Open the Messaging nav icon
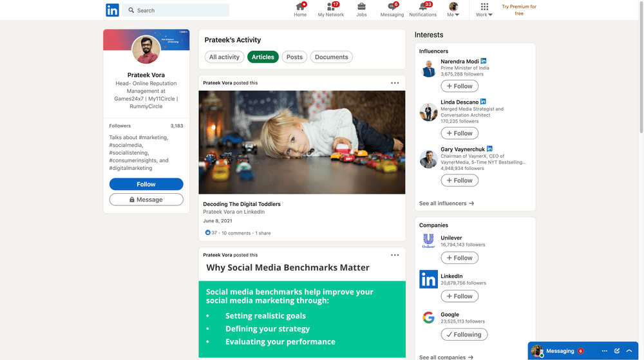This screenshot has width=644, height=360. click(x=392, y=7)
